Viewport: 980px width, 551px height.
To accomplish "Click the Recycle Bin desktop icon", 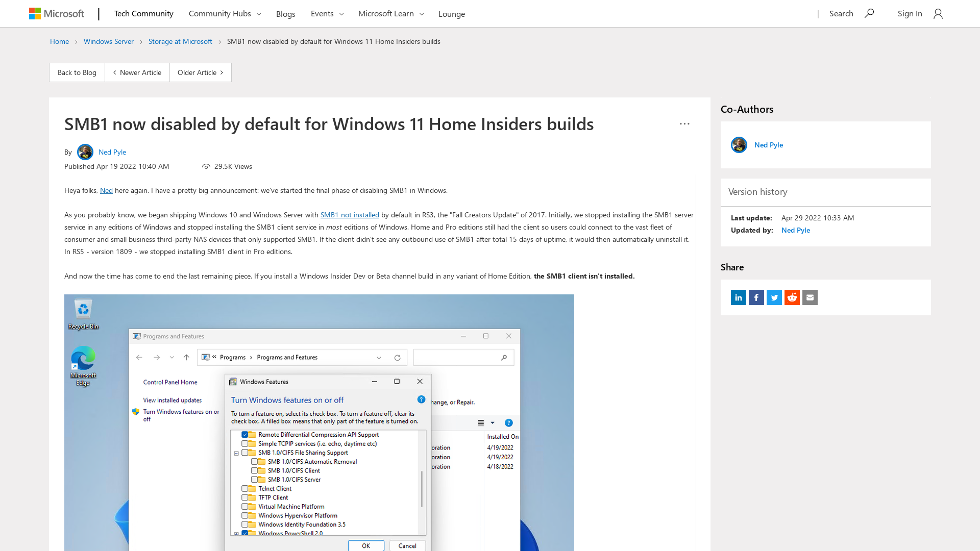I will (83, 315).
